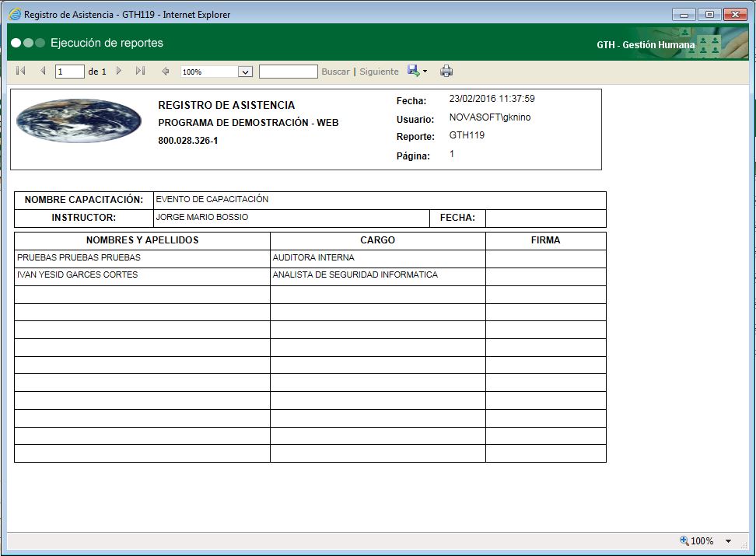
Task: Click the FECHA: label in instructor row
Action: (x=457, y=219)
